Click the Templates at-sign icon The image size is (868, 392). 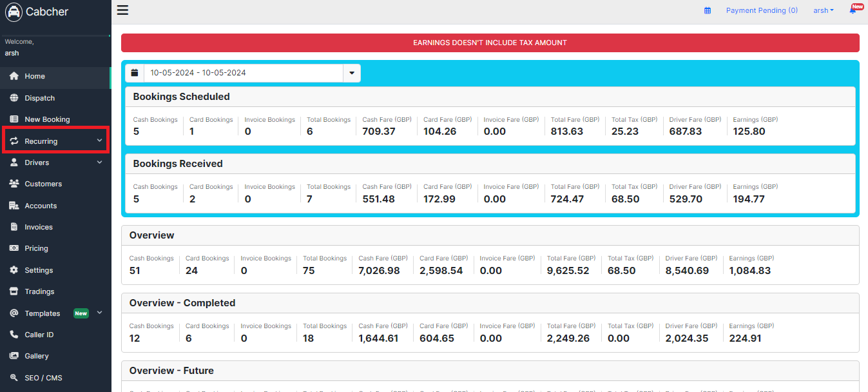click(14, 313)
